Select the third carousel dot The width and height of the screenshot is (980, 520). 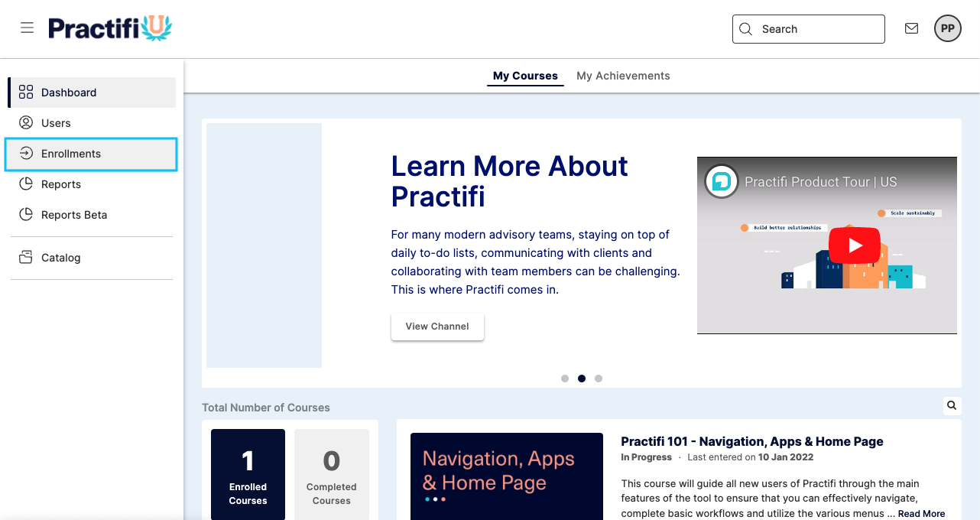(599, 379)
